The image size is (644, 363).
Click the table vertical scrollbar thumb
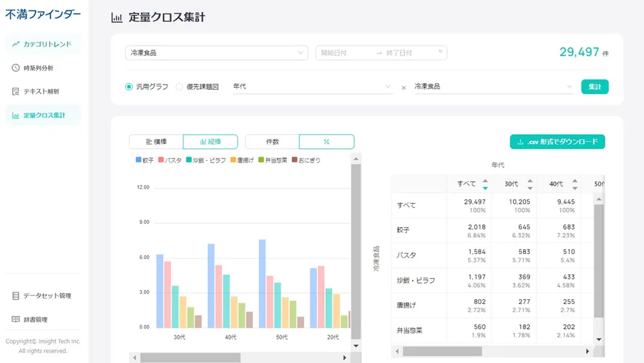(599, 261)
